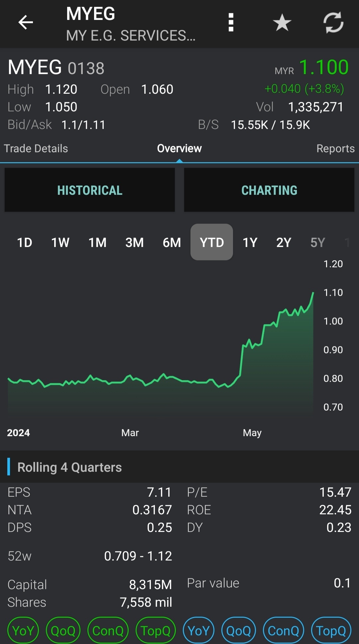Tap the back arrow icon
359x644 pixels.
(26, 23)
